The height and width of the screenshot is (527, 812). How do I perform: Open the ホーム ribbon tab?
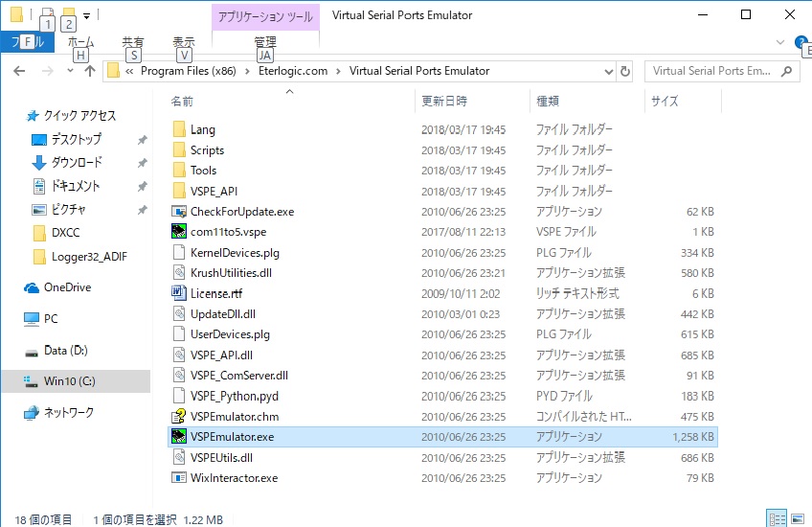[x=80, y=42]
